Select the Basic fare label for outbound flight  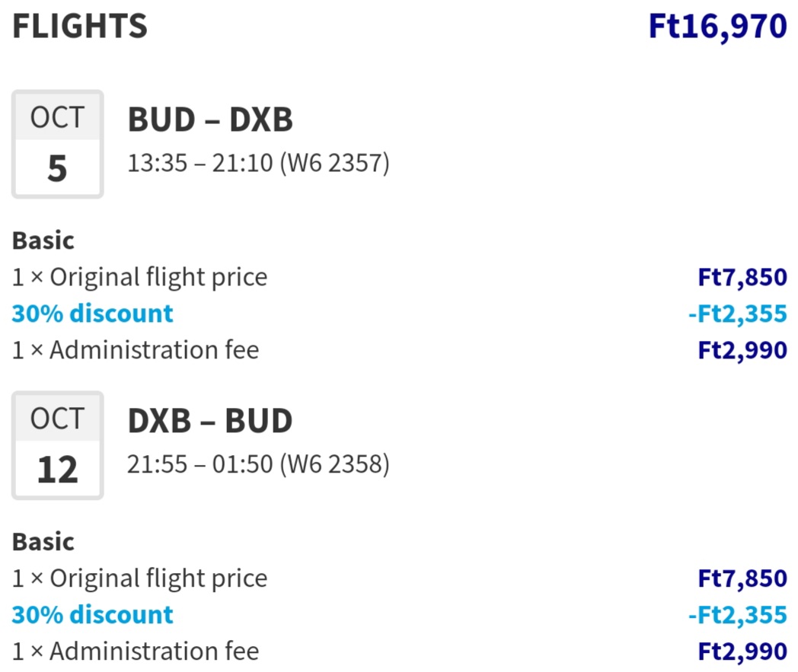pos(43,240)
